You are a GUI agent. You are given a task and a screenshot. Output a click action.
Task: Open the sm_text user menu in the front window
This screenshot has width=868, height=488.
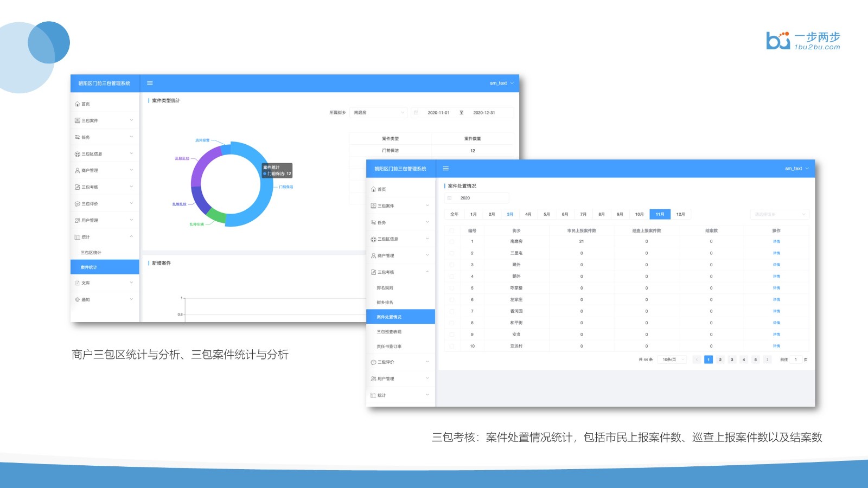[796, 169]
